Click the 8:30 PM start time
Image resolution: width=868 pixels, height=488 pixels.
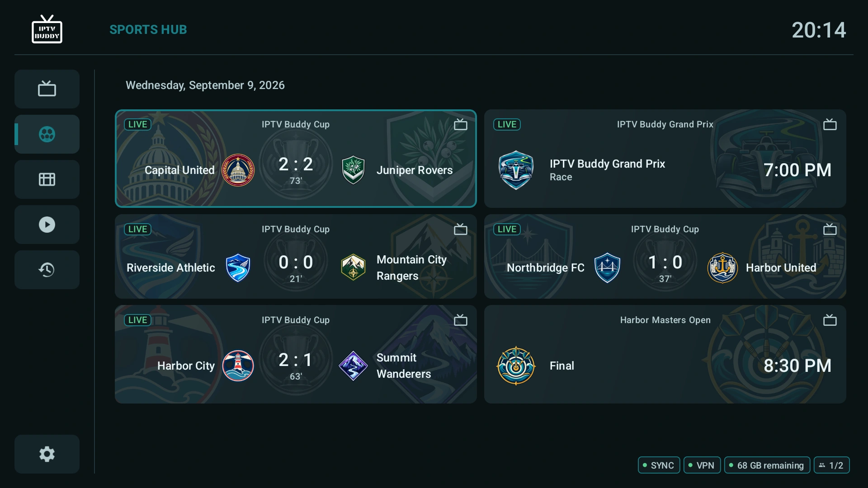pyautogui.click(x=797, y=366)
